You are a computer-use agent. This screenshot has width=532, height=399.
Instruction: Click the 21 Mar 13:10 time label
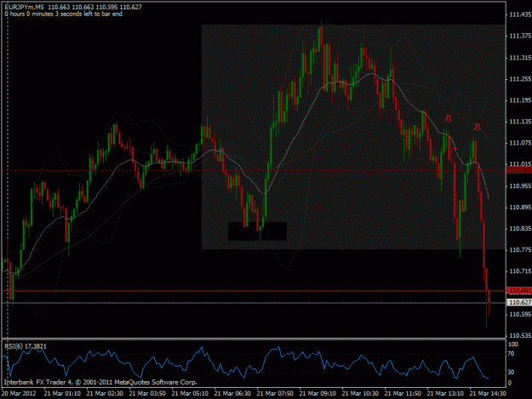pos(445,394)
